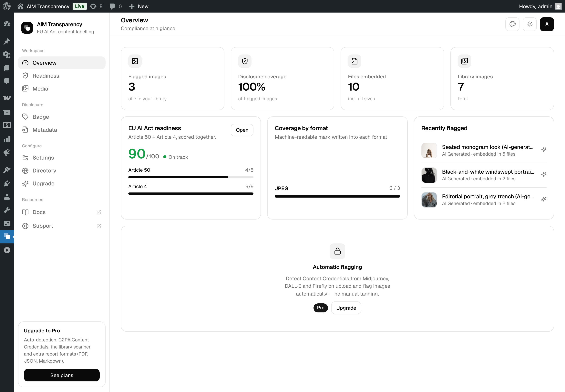Open the megaphone Marketing icon
The height and width of the screenshot is (392, 565).
7,152
